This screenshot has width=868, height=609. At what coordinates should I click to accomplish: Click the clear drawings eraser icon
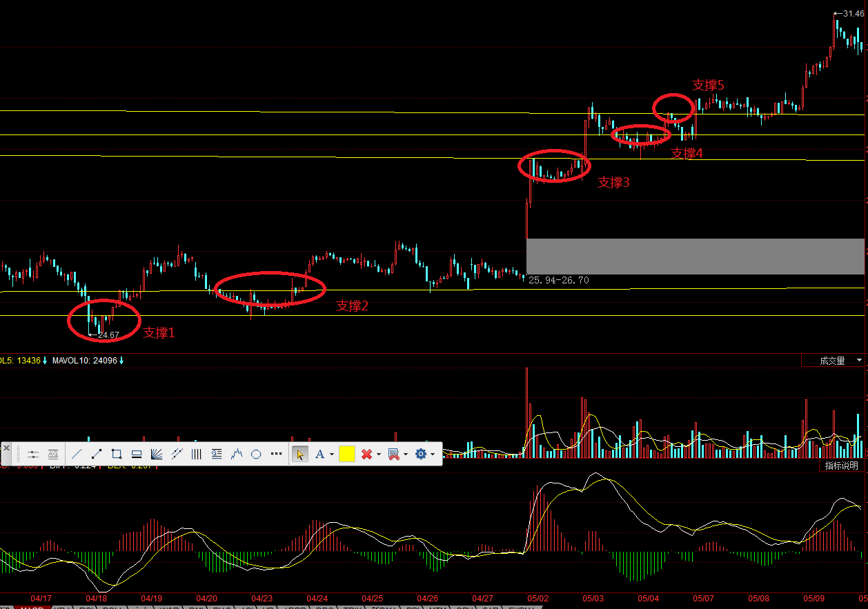pos(394,454)
